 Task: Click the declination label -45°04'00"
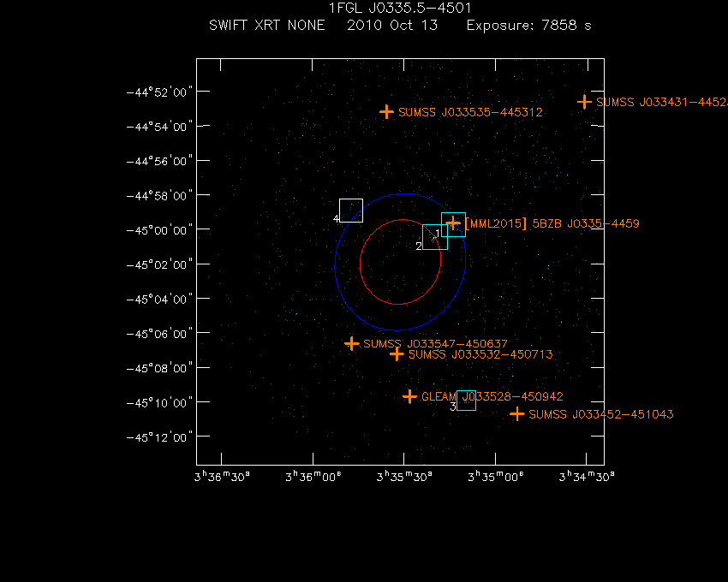click(x=159, y=299)
